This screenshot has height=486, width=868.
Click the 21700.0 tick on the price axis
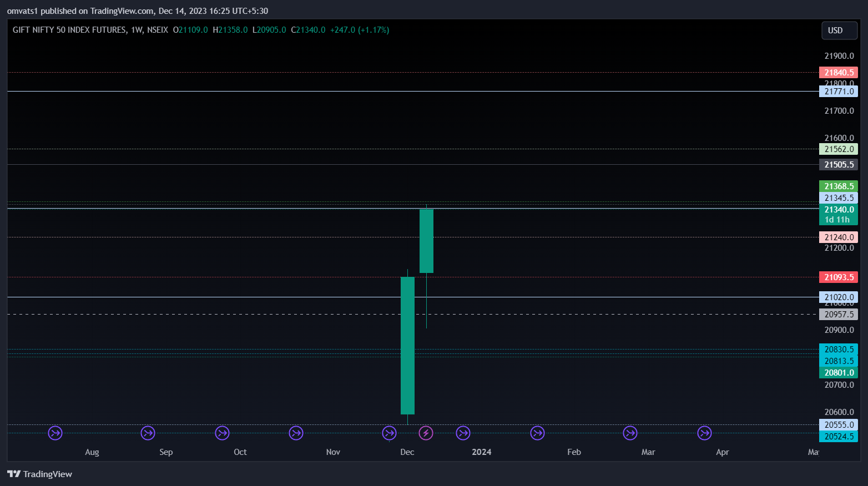click(x=839, y=111)
